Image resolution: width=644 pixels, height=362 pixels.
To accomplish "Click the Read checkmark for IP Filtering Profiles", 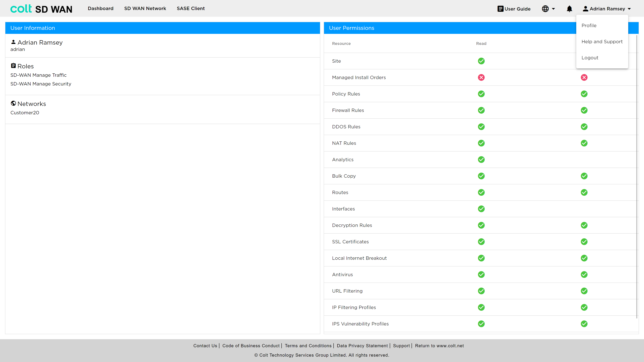I will (x=481, y=307).
